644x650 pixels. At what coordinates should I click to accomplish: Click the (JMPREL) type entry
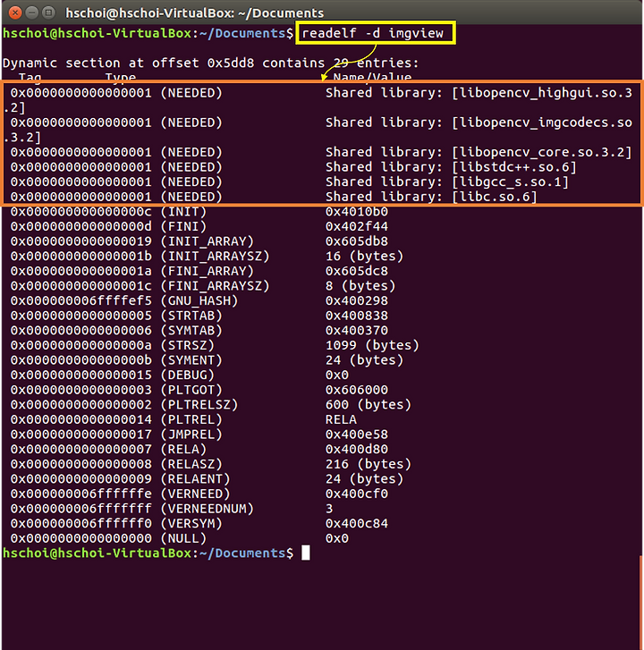click(x=191, y=435)
